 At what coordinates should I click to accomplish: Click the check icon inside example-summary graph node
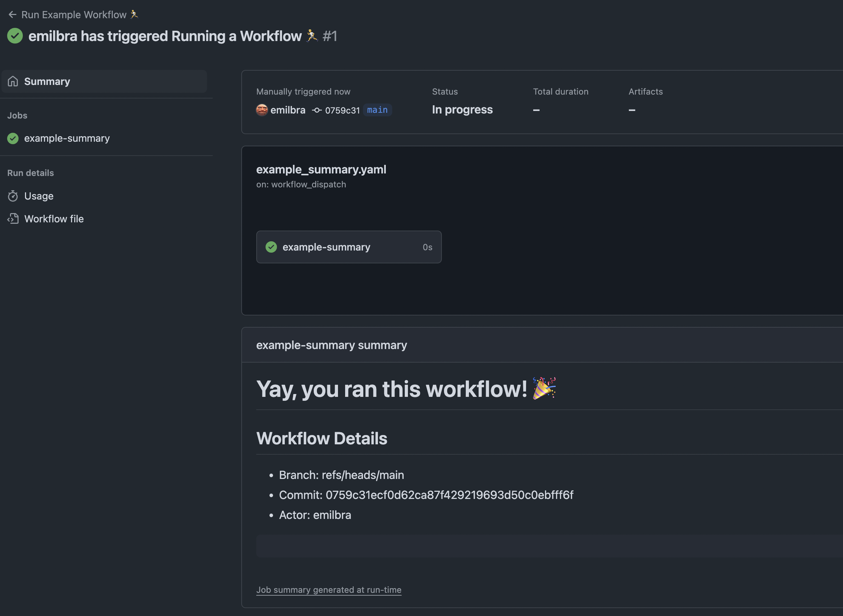[272, 247]
